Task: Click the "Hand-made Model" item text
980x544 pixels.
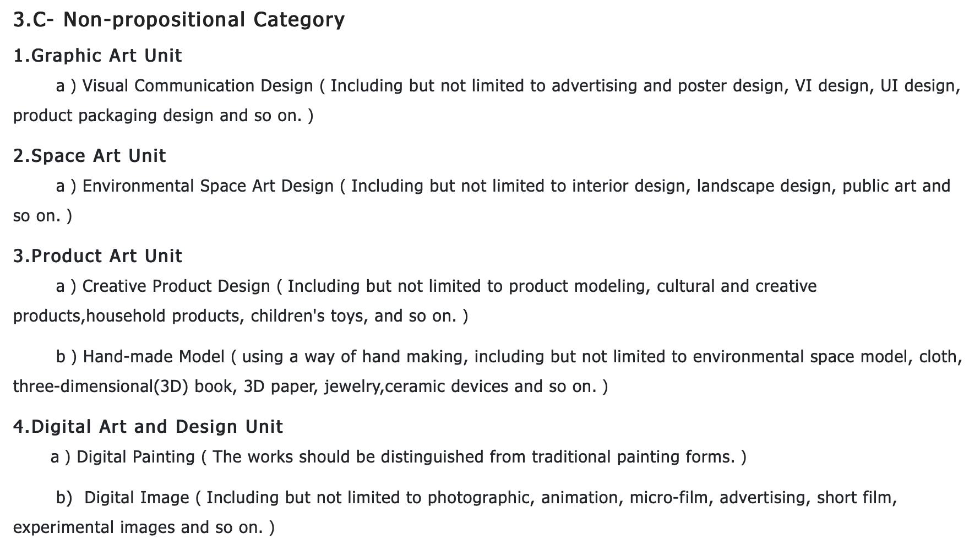Action: 154,357
